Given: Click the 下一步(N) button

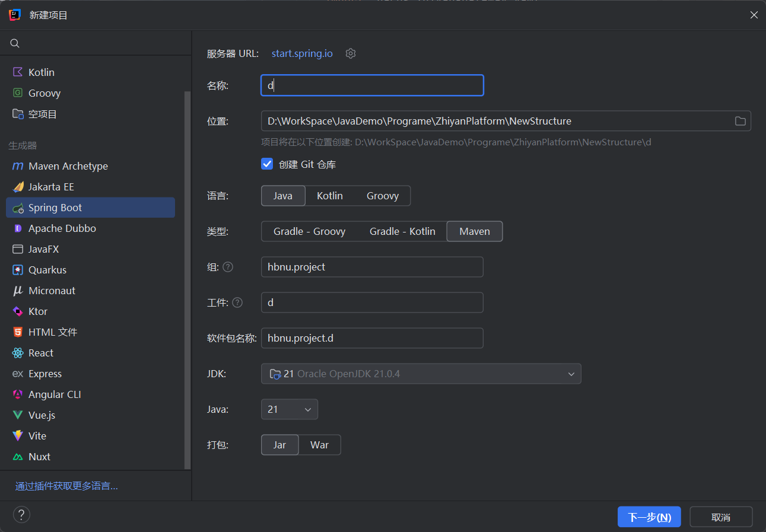Looking at the screenshot, I should [649, 517].
